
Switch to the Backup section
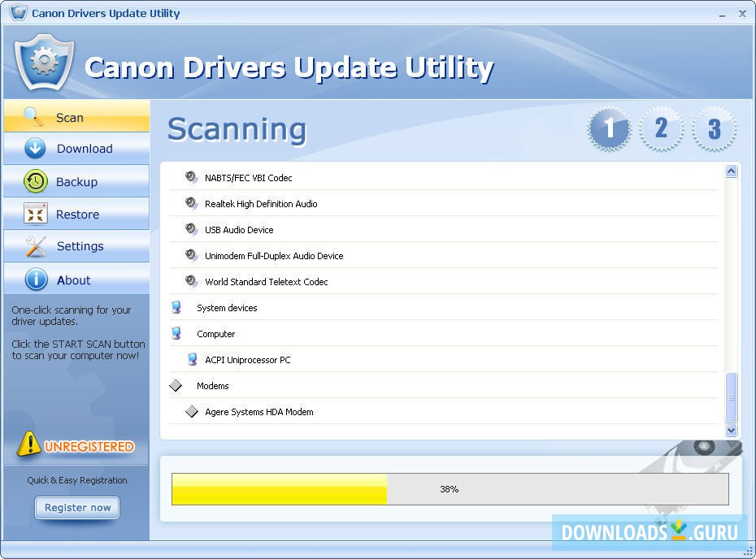click(x=76, y=181)
